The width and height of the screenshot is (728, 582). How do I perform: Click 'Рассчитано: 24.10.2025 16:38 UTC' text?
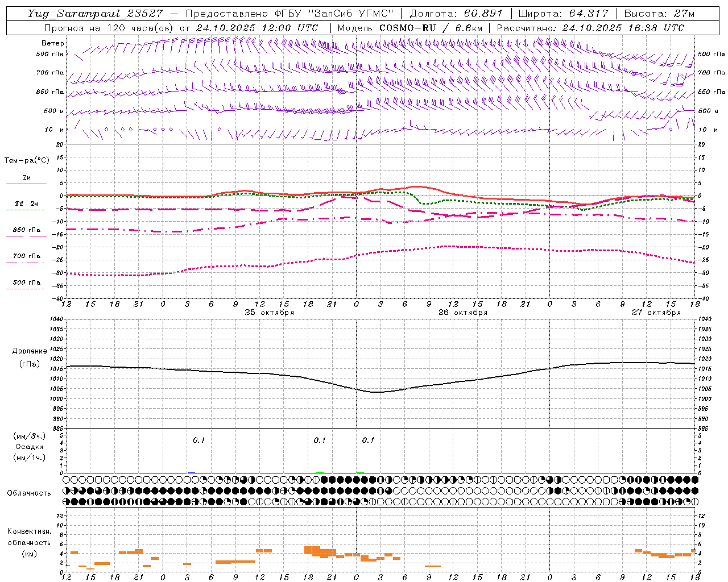(590, 28)
